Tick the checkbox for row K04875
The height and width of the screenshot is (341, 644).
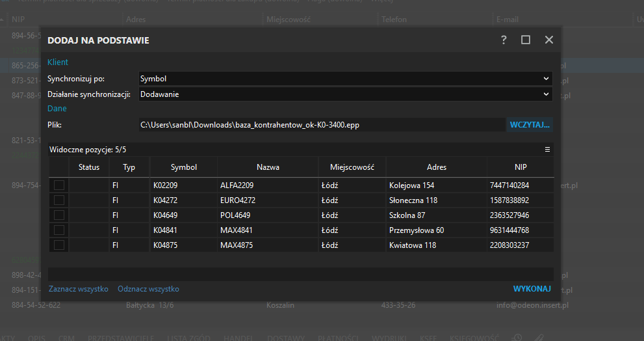pos(59,245)
